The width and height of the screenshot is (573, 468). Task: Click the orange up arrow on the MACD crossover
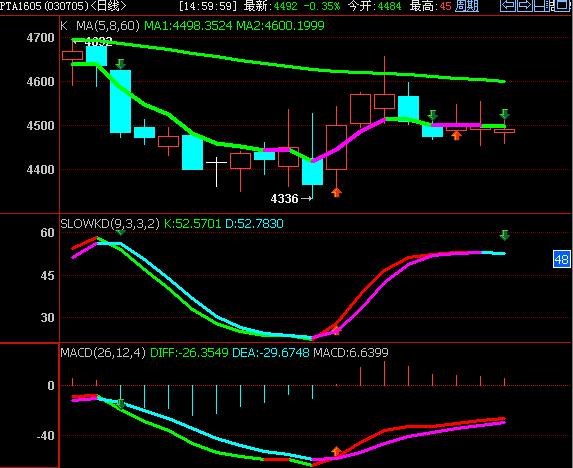coord(336,452)
